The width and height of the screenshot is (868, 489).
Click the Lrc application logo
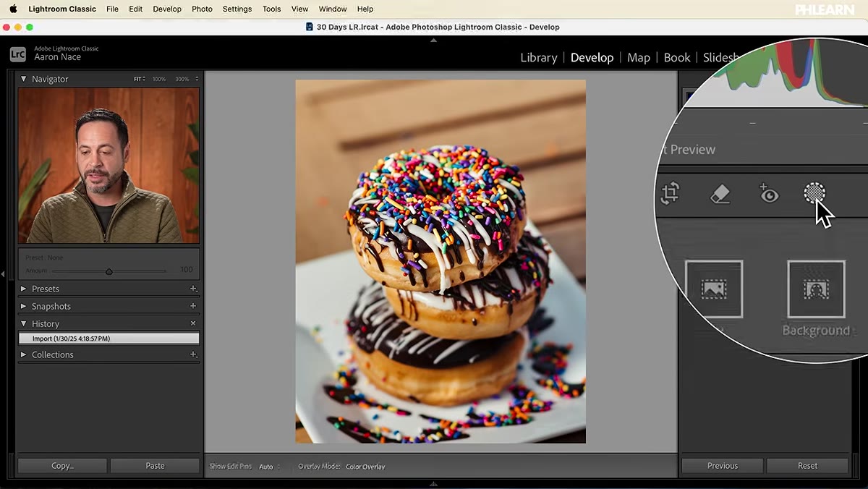click(18, 54)
